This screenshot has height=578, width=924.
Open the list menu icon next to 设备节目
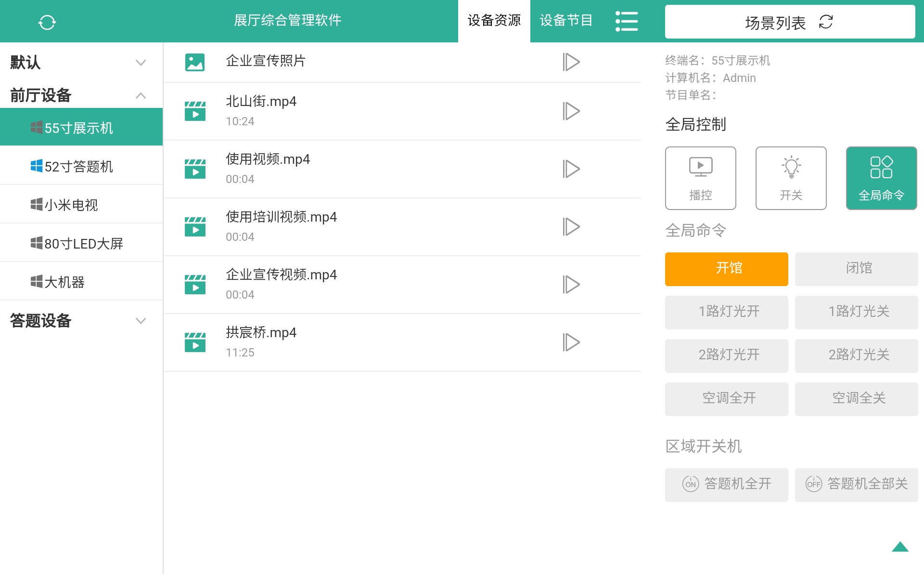627,21
